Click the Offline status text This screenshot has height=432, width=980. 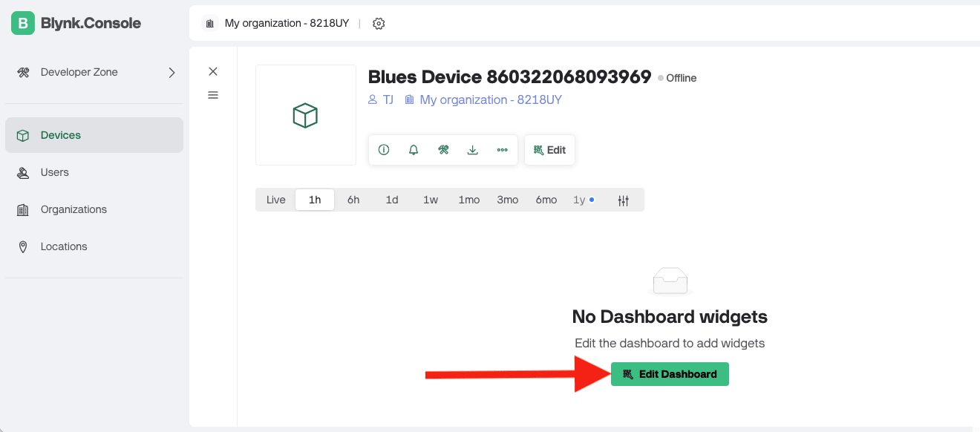682,78
